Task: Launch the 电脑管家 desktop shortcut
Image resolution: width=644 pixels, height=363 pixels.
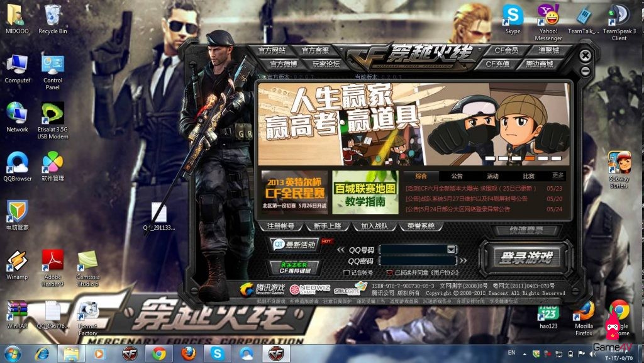Action: (x=17, y=216)
